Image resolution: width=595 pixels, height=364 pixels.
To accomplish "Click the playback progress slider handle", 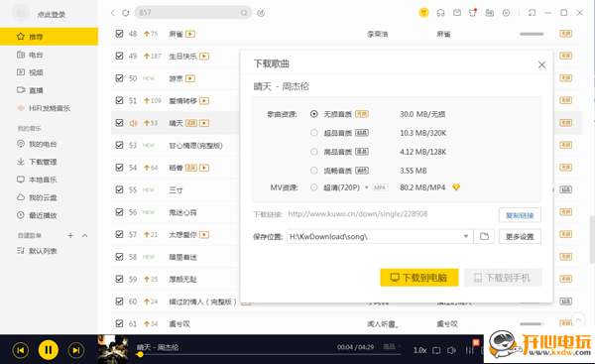I will pos(140,354).
